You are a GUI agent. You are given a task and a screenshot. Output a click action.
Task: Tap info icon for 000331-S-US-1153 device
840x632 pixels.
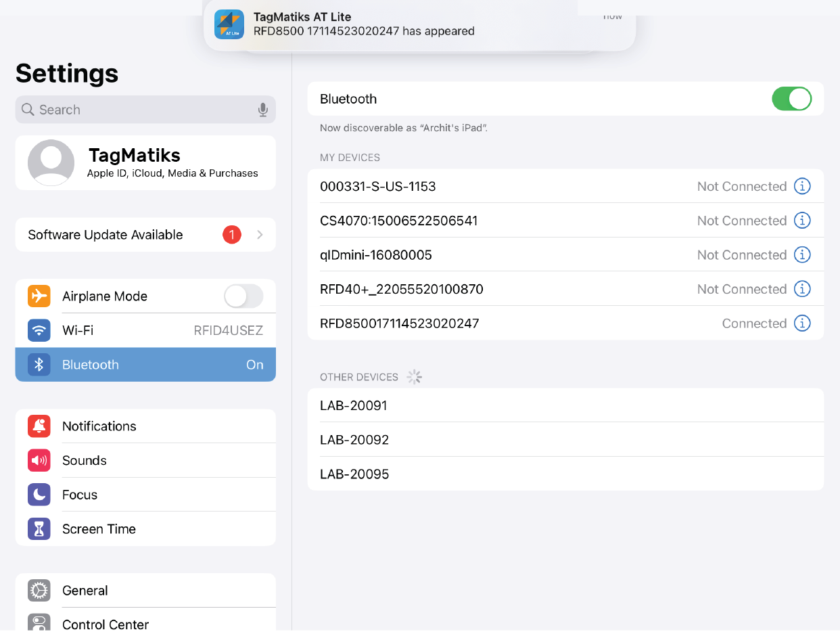[x=801, y=186]
